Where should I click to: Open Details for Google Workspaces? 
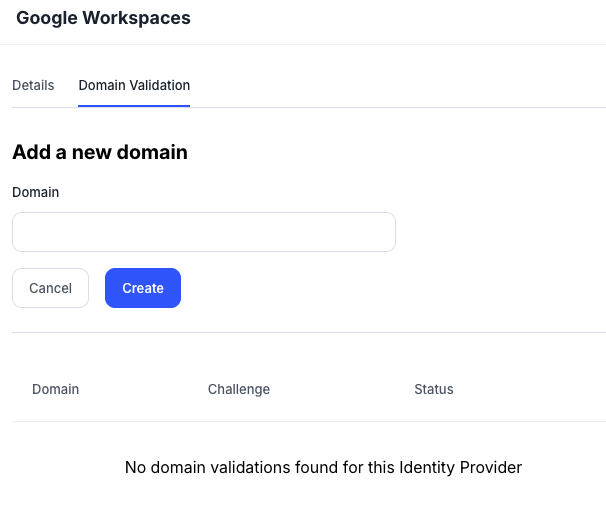click(x=33, y=85)
